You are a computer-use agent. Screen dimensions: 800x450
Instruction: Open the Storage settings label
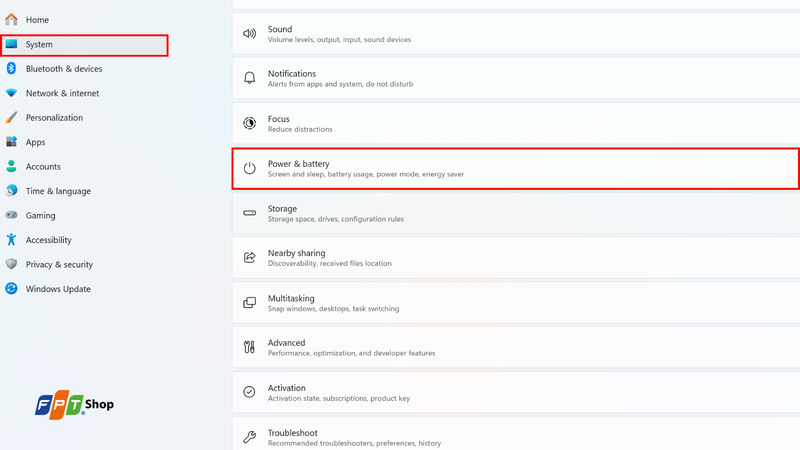(x=282, y=209)
